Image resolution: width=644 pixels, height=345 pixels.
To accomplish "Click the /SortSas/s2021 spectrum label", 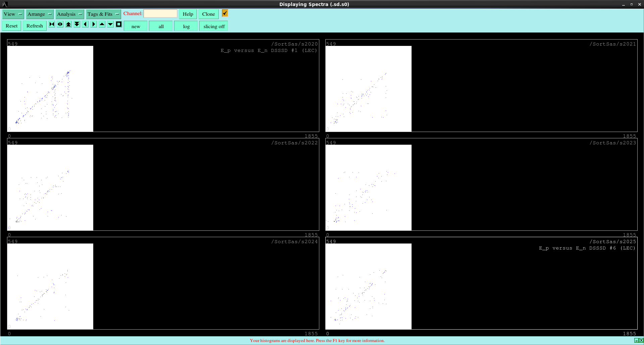I will pyautogui.click(x=613, y=44).
